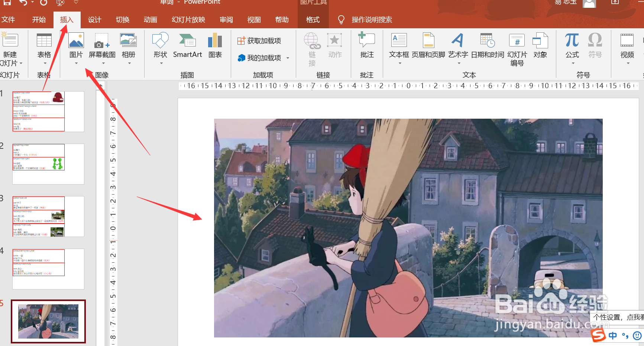The image size is (644, 346).
Task: Open the 审阅 tab
Action: (x=226, y=20)
